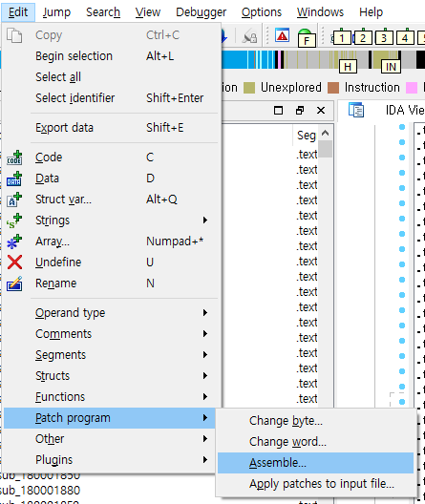
Task: Open the Options menu
Action: pos(262,12)
